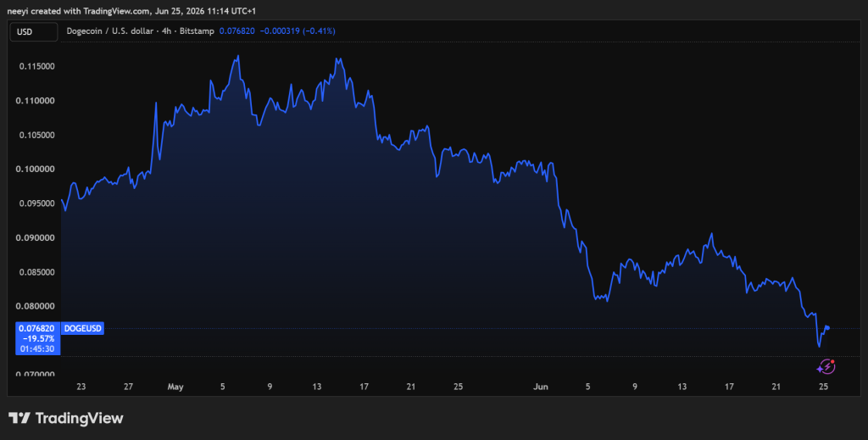The image size is (868, 440).
Task: Click the 0.095000 price axis label
Action: click(37, 203)
